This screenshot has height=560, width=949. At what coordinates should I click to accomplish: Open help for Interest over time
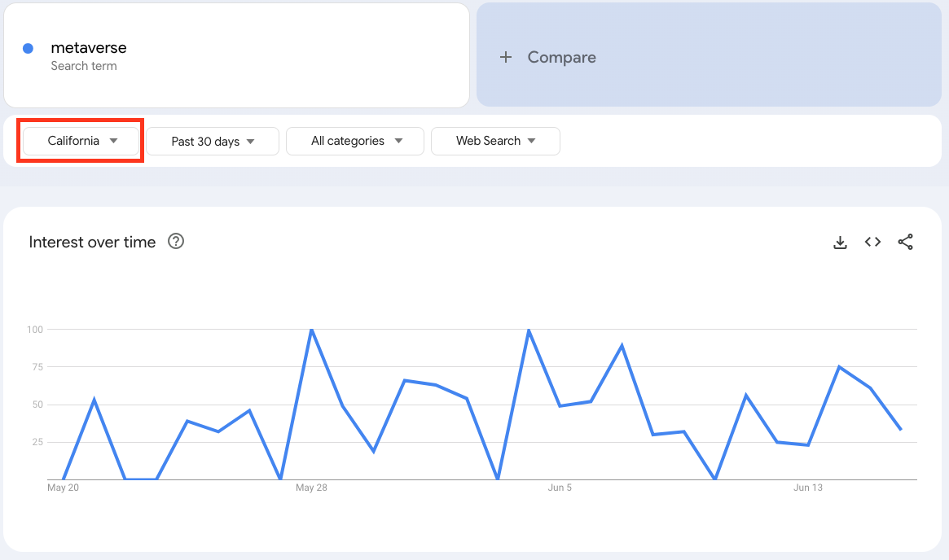pyautogui.click(x=176, y=241)
